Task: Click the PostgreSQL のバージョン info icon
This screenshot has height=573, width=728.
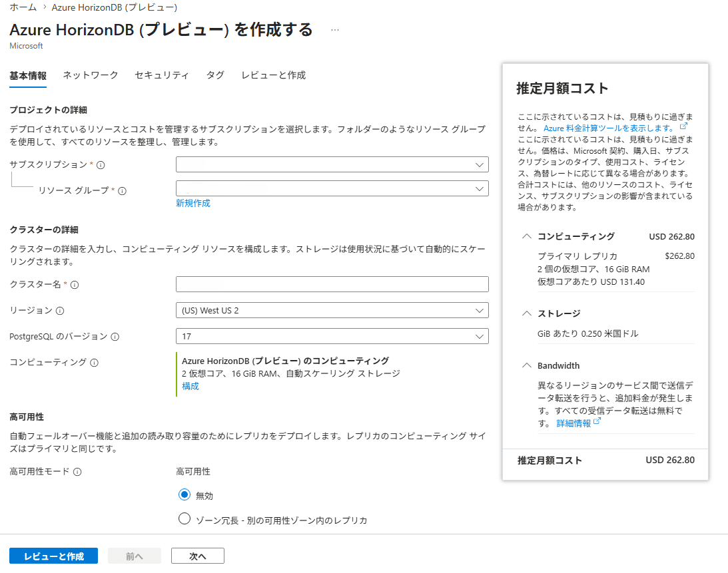Action: (x=115, y=337)
